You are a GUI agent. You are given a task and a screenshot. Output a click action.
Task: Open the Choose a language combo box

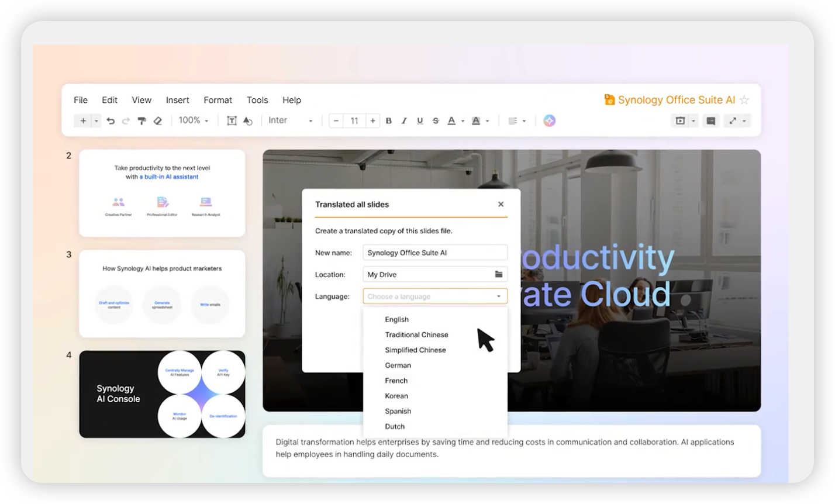click(x=435, y=296)
